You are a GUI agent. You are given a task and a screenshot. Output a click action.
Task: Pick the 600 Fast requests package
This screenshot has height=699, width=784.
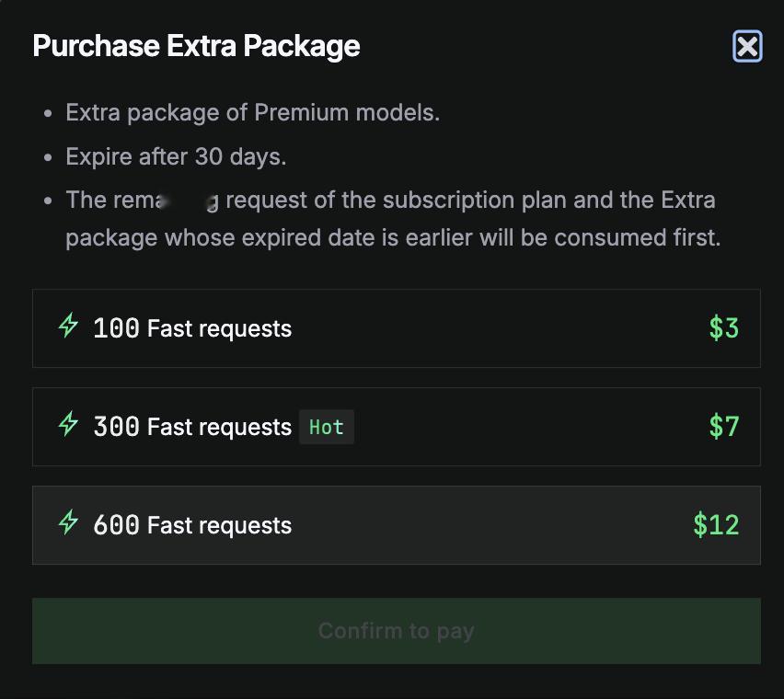397,525
